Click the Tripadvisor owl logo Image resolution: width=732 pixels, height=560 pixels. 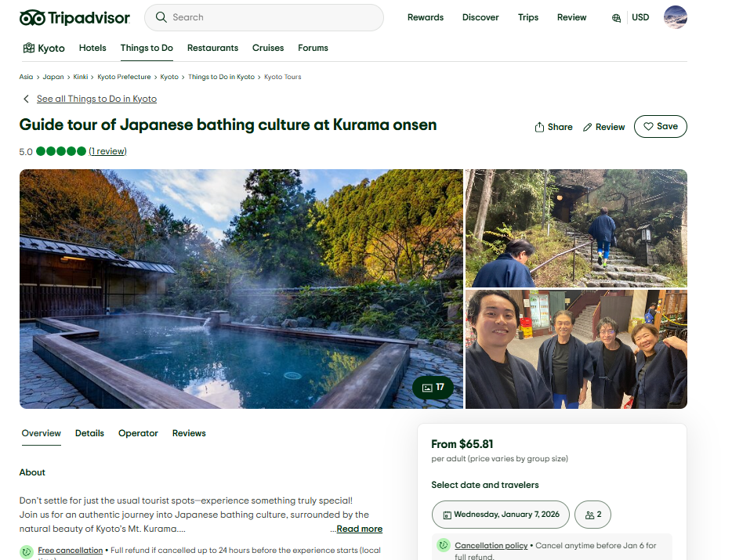[32, 18]
